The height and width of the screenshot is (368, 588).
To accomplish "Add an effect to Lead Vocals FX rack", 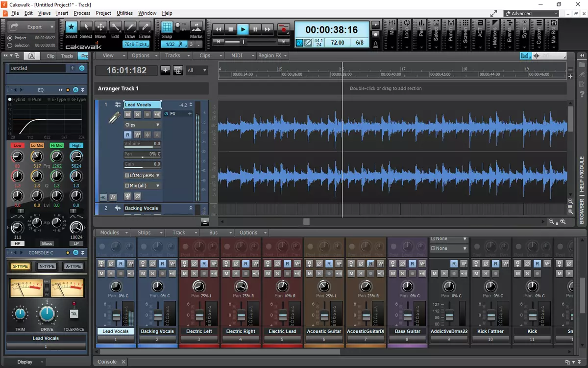I will pyautogui.click(x=190, y=114).
